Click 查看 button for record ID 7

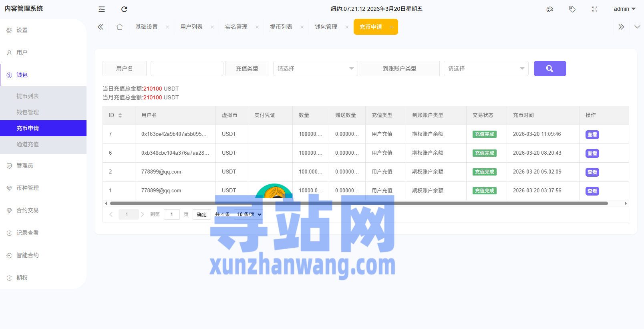click(592, 135)
